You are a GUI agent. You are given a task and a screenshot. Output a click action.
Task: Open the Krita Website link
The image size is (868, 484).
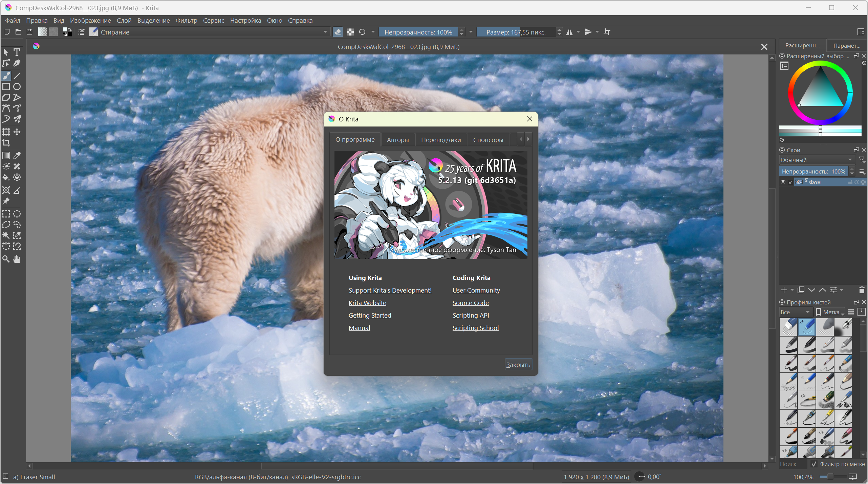click(x=367, y=303)
